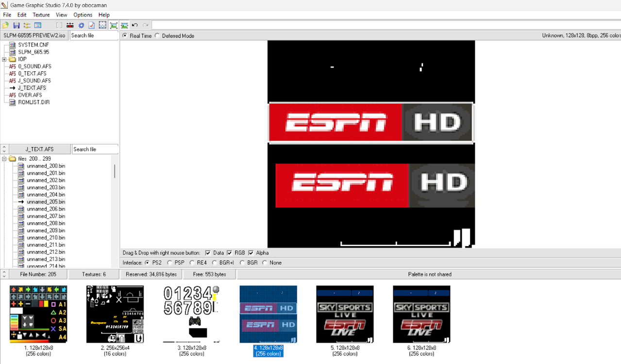This screenshot has height=364, width=621.
Task: Click the lower Search file input
Action: 95,149
